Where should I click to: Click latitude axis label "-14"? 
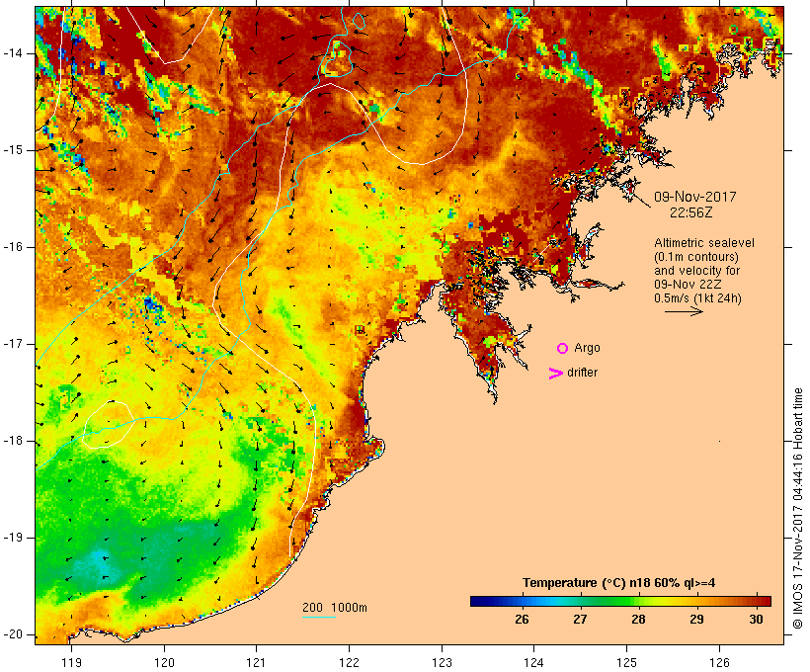click(13, 53)
